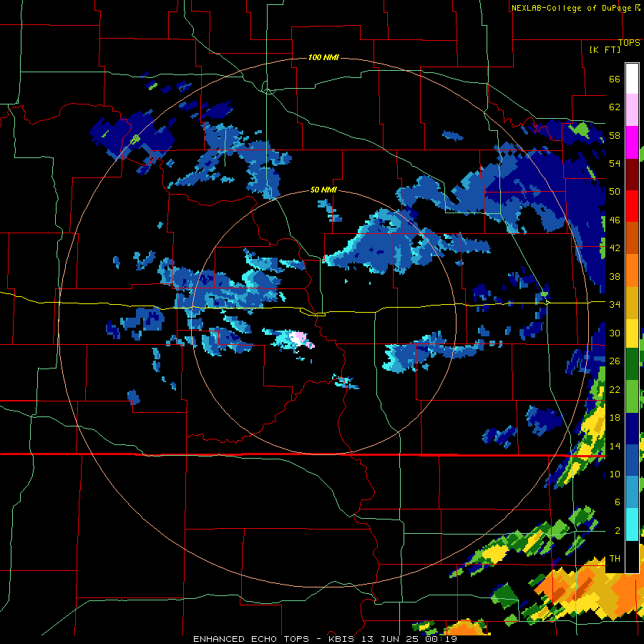Click the magenta legend swatch

click(632, 142)
